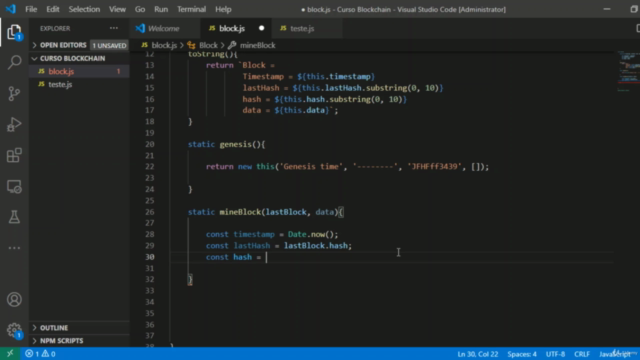Open the Selection menu
This screenshot has width=640, height=360.
(x=84, y=9)
